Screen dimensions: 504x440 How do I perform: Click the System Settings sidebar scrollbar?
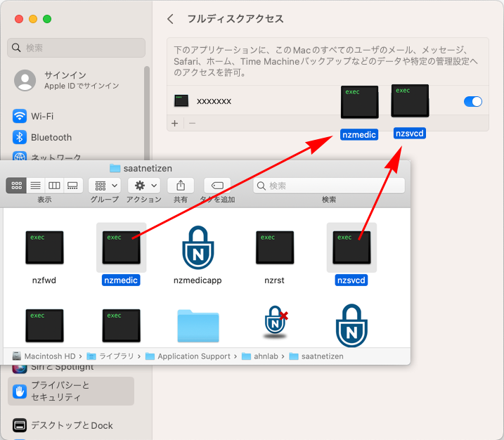pyautogui.click(x=147, y=112)
